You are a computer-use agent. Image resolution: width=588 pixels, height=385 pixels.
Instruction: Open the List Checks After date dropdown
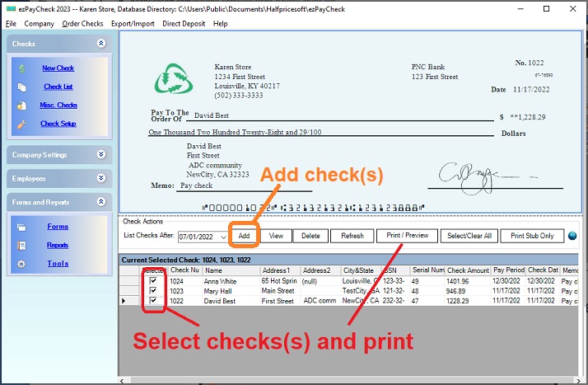click(x=220, y=237)
